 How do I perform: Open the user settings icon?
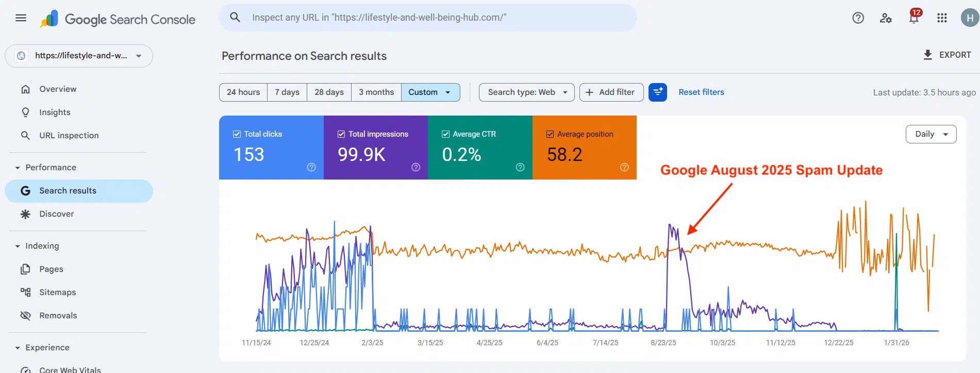(x=886, y=18)
